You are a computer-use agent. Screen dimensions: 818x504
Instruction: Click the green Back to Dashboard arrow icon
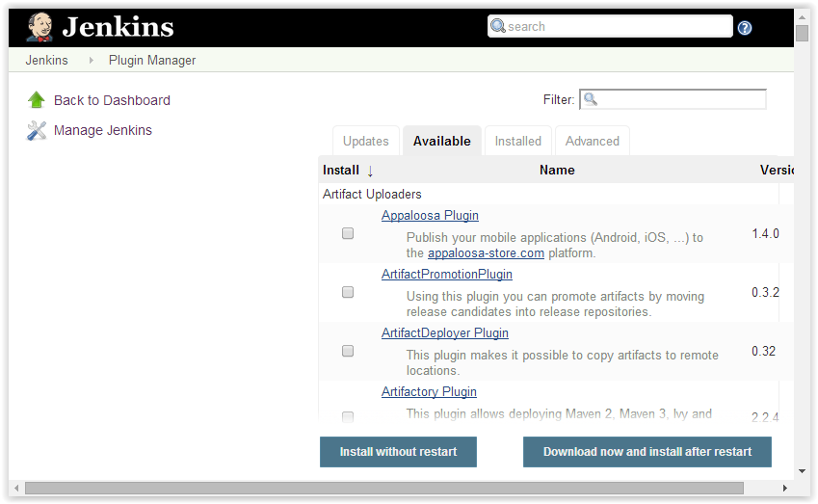coord(37,99)
